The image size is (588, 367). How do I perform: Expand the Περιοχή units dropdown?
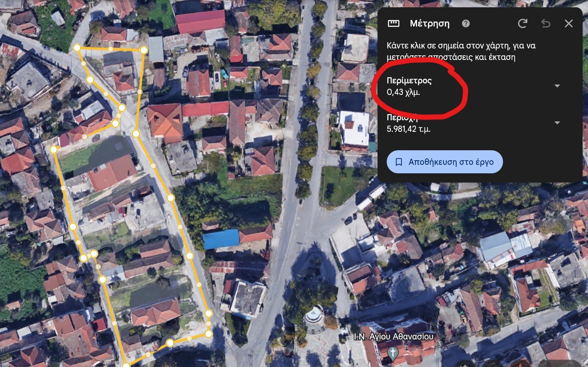point(557,123)
